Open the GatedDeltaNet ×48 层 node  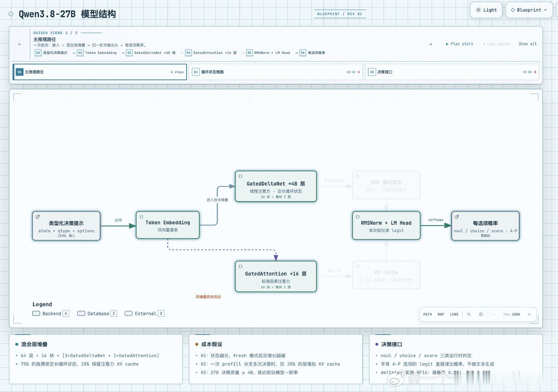[276, 186]
